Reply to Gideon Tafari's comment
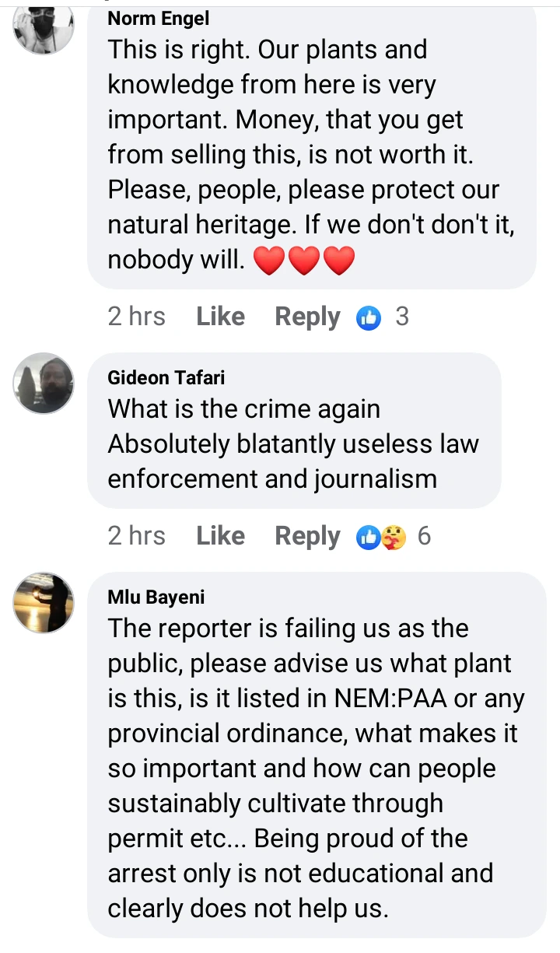The height and width of the screenshot is (953, 560). coord(307,536)
